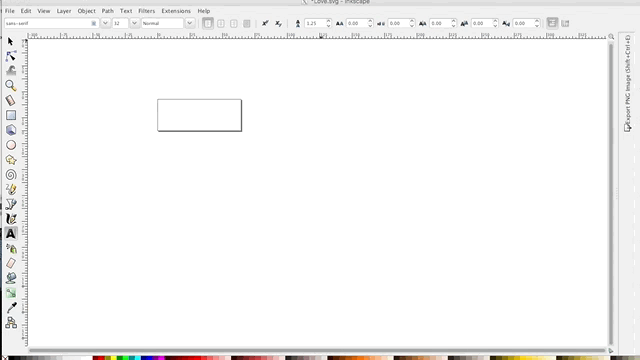Enable left text alignment
Screen dimensions: 640x360
click(x=208, y=23)
